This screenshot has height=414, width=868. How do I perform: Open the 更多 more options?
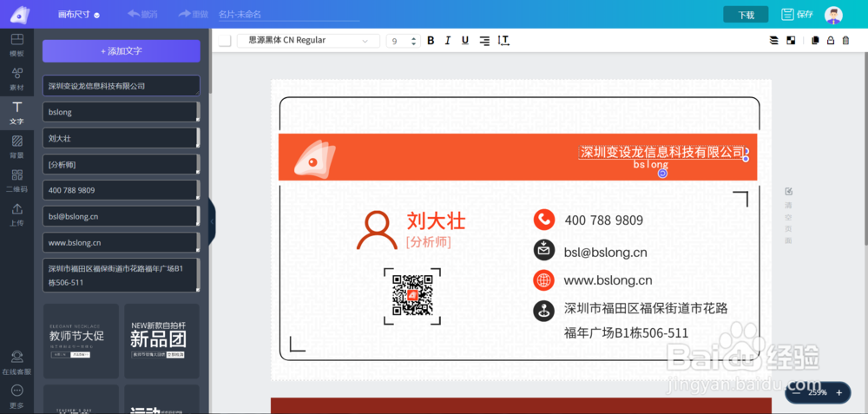pos(16,398)
